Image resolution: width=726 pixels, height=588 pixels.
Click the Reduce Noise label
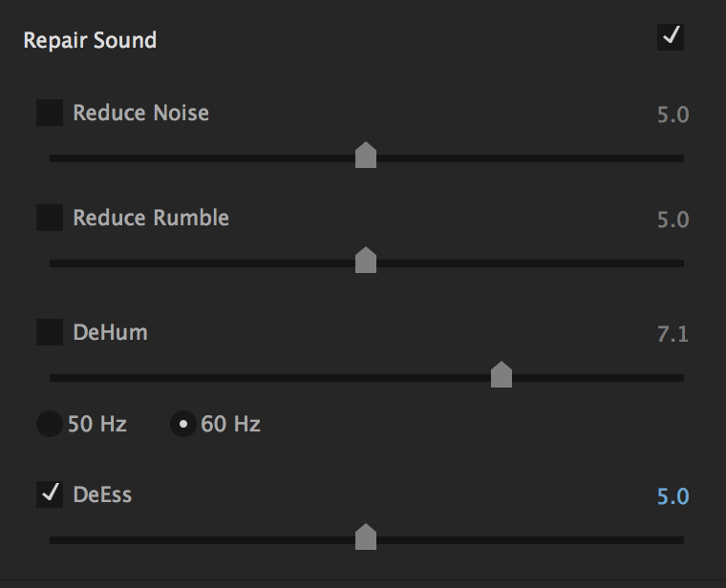pyautogui.click(x=140, y=113)
